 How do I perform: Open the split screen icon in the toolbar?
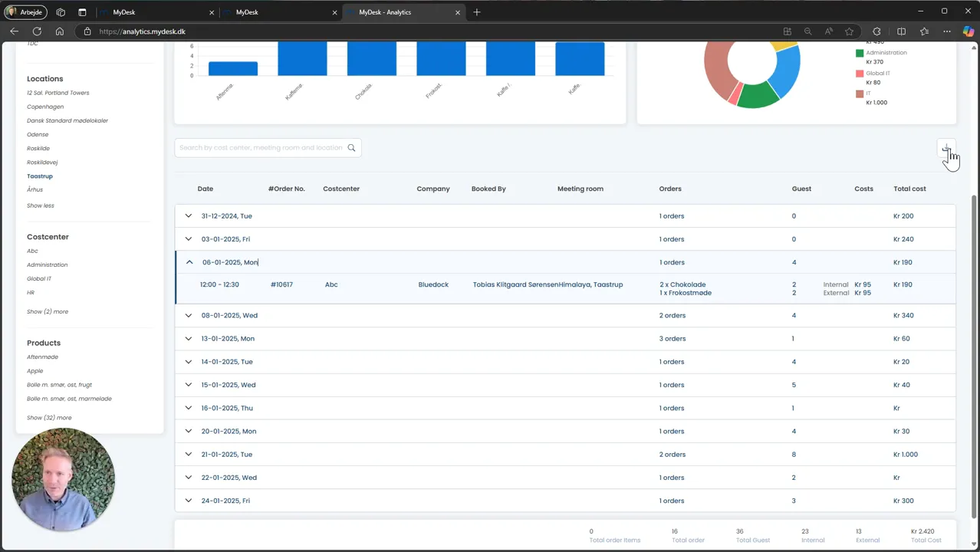click(x=901, y=31)
